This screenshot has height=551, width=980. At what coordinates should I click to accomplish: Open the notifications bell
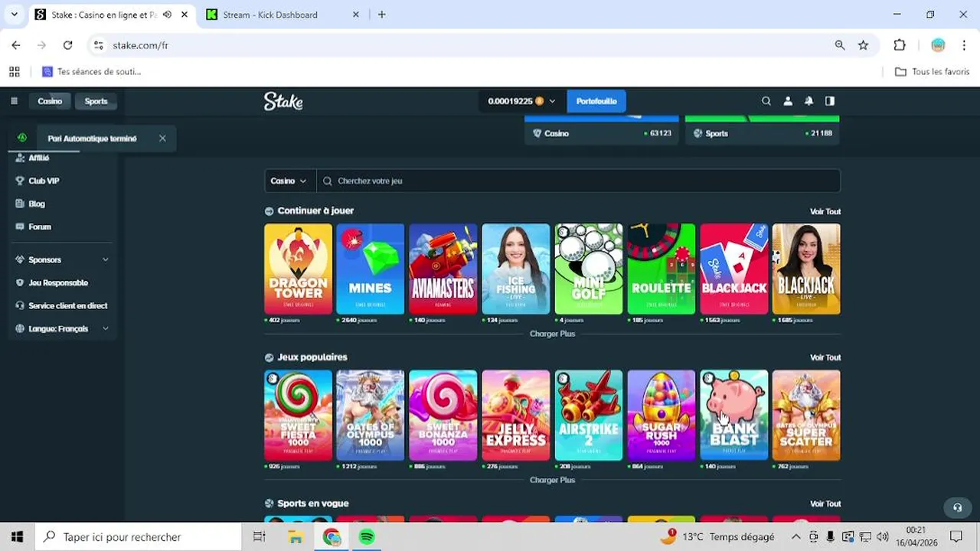point(808,101)
